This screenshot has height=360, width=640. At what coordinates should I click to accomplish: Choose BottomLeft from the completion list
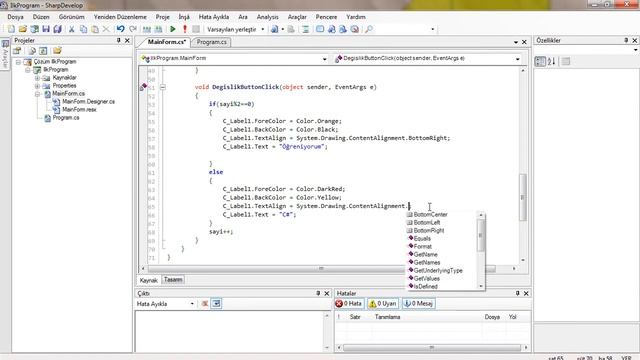point(427,223)
